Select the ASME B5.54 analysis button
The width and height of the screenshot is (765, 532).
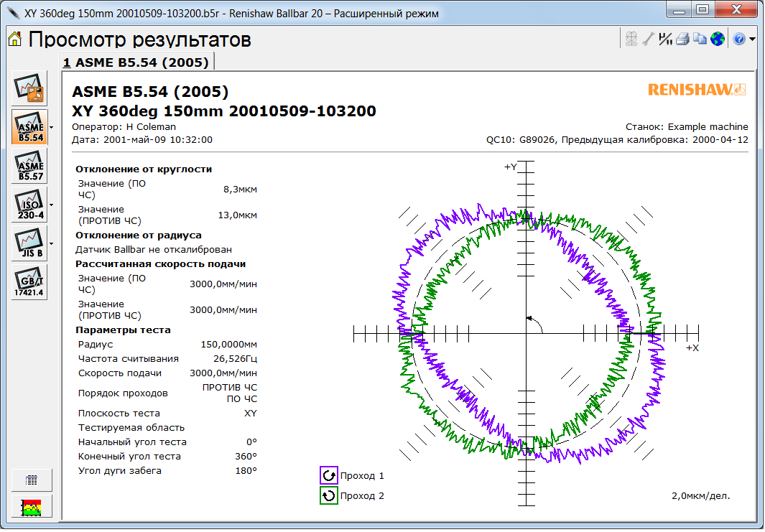(x=29, y=127)
